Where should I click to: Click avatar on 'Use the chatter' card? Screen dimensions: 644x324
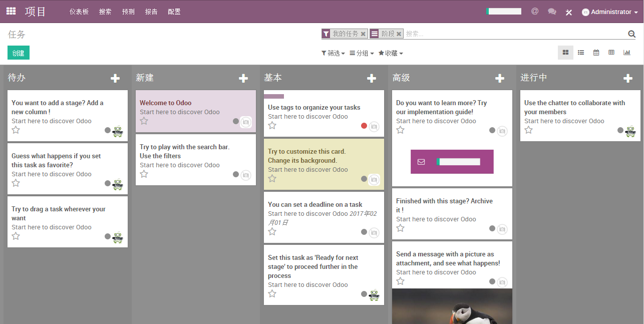[630, 131]
